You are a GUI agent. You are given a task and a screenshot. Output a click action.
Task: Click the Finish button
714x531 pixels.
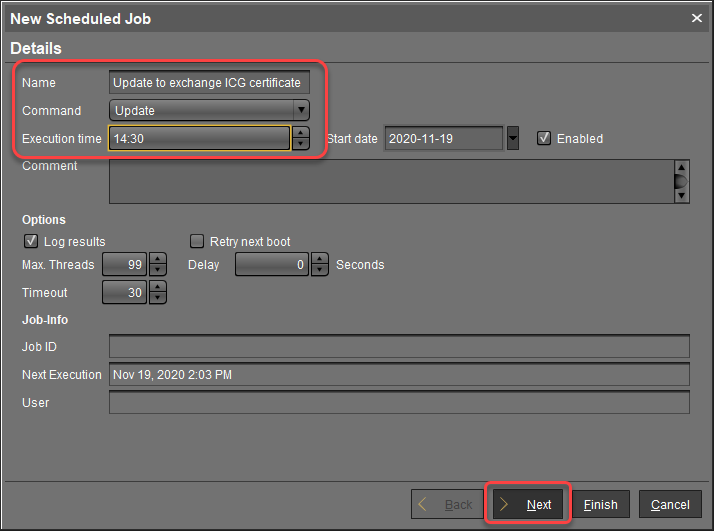[600, 504]
